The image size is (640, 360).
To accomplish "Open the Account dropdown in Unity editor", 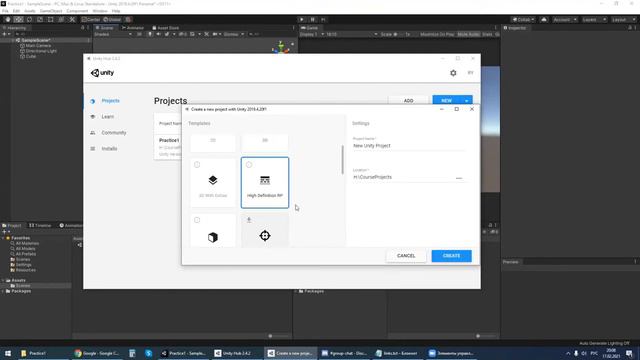I will [x=565, y=20].
